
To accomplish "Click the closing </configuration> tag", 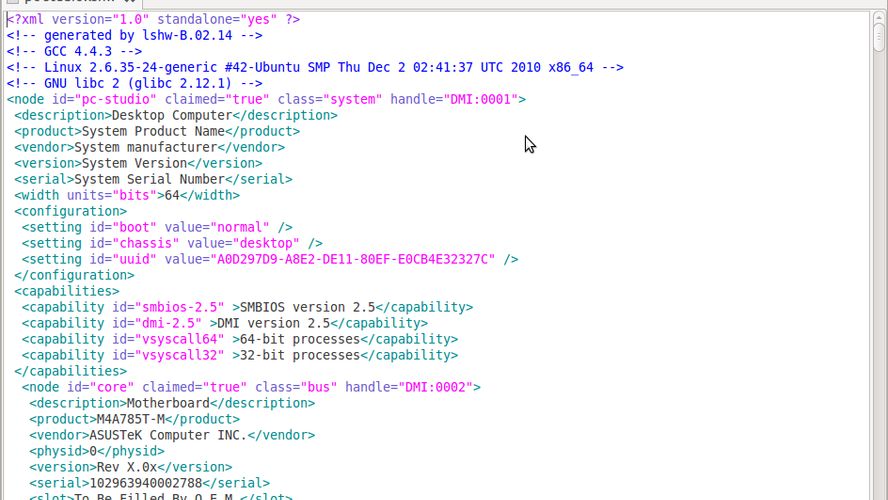I will coord(74,275).
